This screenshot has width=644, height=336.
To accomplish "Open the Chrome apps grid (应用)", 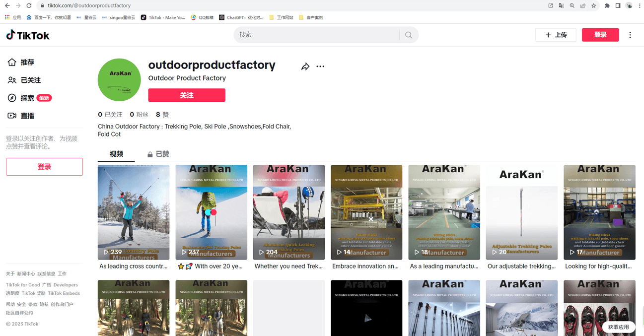I will coord(13,17).
